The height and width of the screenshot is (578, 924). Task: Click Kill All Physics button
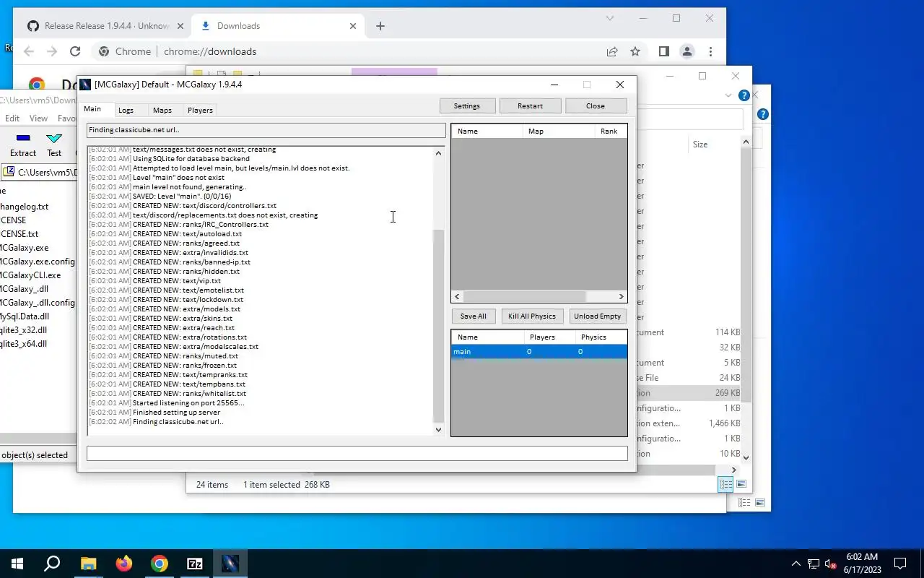pyautogui.click(x=532, y=316)
